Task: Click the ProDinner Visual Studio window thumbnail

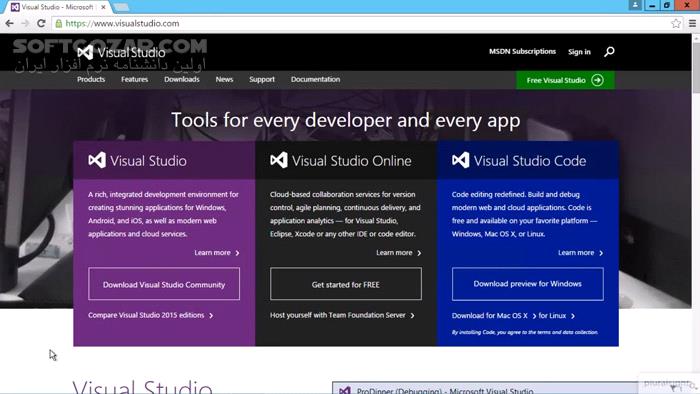Action: click(484, 388)
